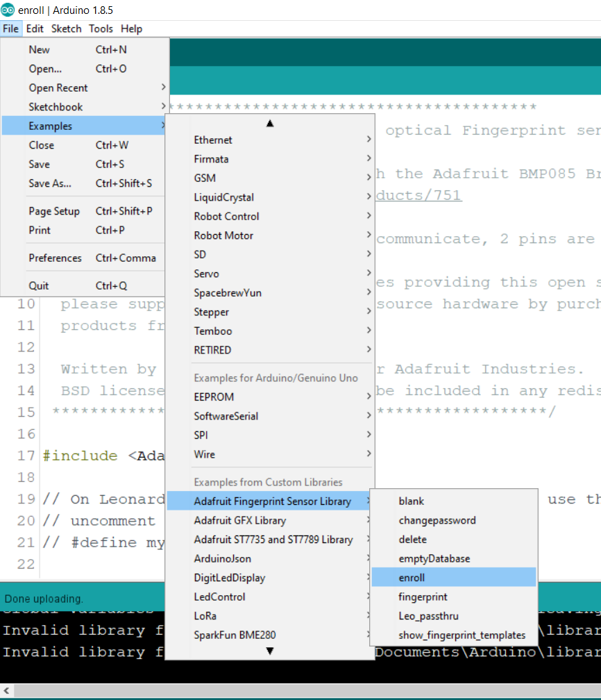Open Page Setup from File menu
This screenshot has height=700, width=601.
(85, 211)
